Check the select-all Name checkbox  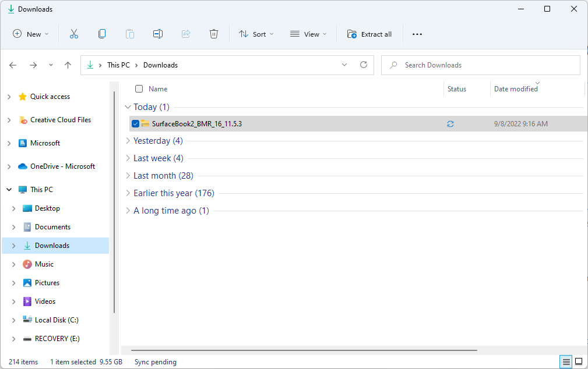[139, 88]
